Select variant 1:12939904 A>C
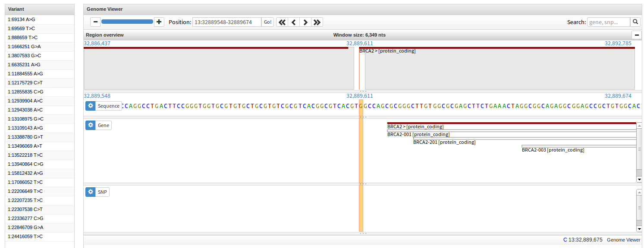Viewport: 644px width, 248px height. pyautogui.click(x=40, y=101)
